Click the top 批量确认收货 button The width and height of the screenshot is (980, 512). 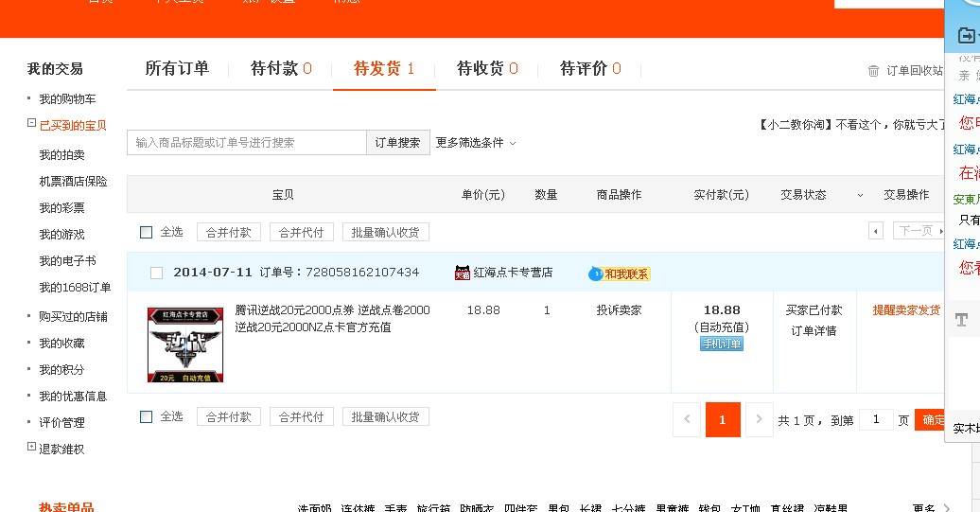pyautogui.click(x=386, y=233)
